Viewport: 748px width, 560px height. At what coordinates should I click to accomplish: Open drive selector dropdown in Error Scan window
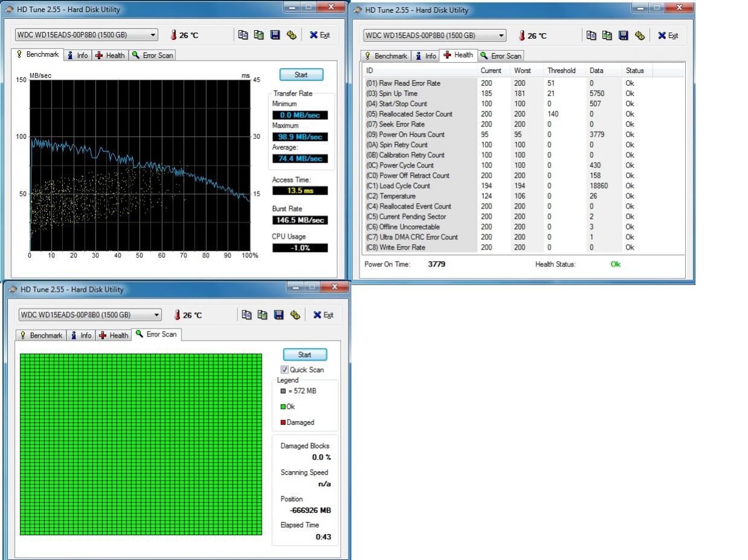point(89,315)
